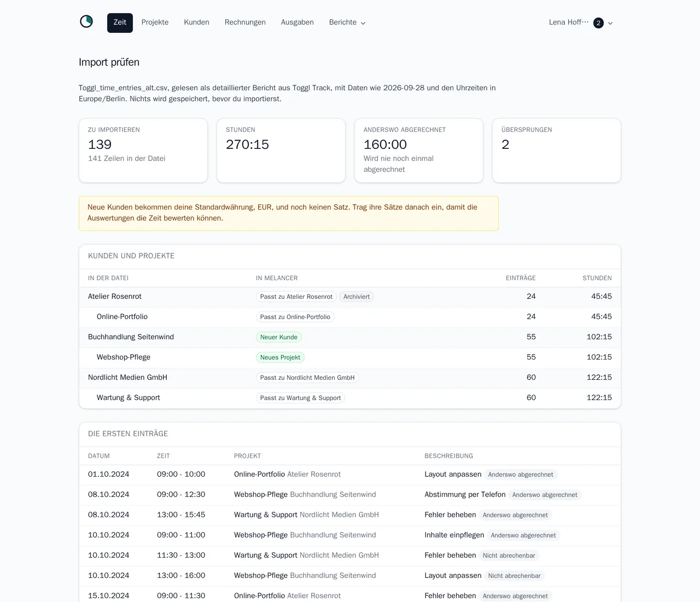
Task: Click the 'Einträge' column header
Action: tap(521, 278)
